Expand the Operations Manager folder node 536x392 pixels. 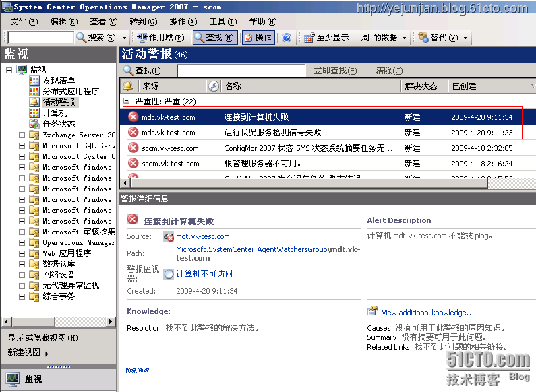pyautogui.click(x=22, y=242)
